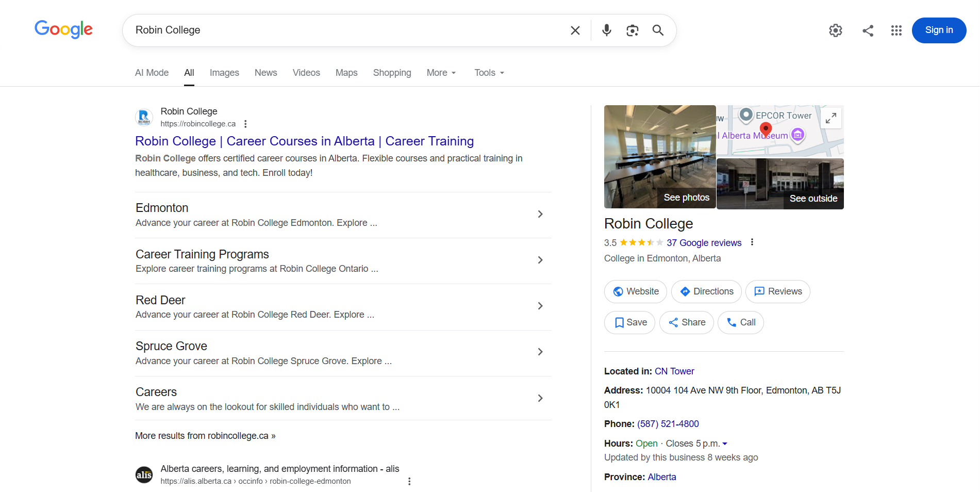Open See outside street view thumbnail
Viewport: 980px width, 492px height.
click(x=780, y=184)
